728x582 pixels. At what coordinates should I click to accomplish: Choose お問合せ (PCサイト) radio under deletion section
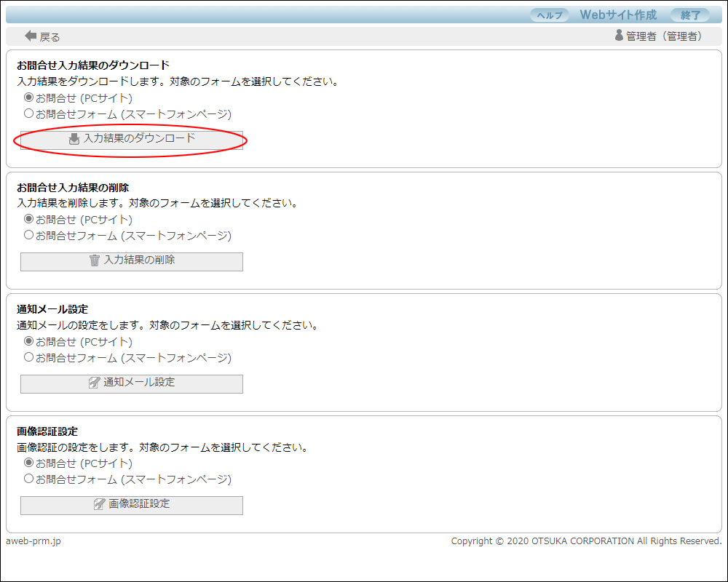click(x=29, y=219)
